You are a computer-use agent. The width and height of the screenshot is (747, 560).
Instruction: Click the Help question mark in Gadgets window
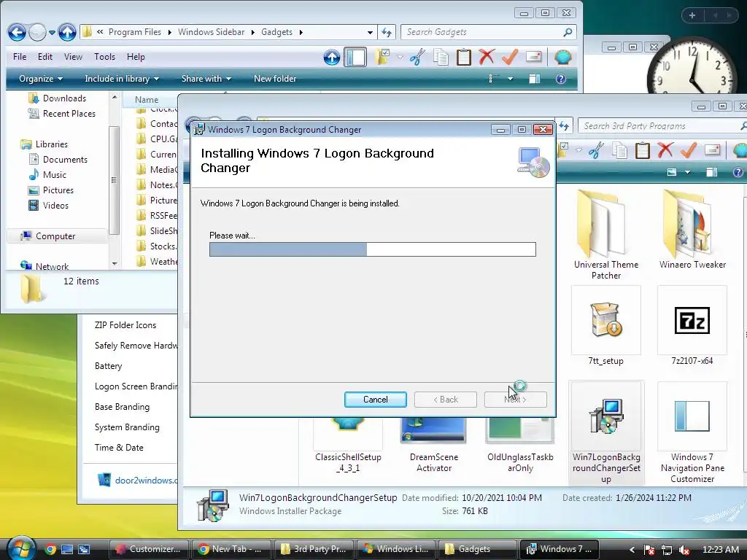[561, 79]
